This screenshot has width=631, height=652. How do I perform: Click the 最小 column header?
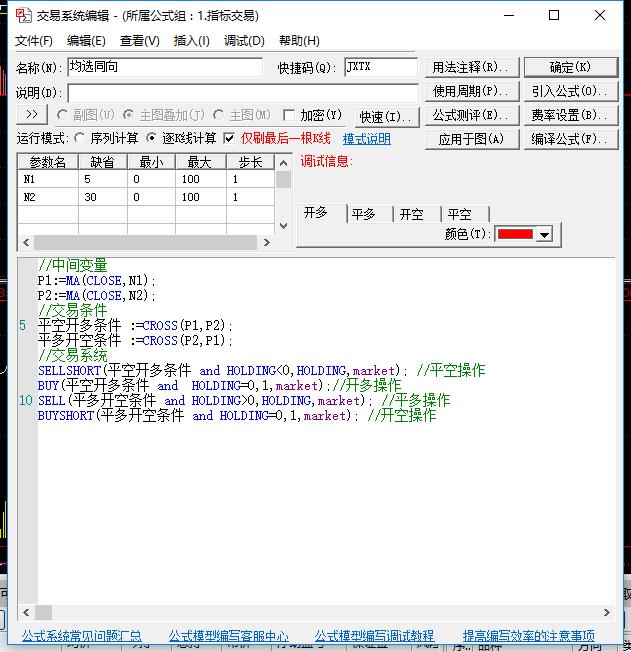151,162
